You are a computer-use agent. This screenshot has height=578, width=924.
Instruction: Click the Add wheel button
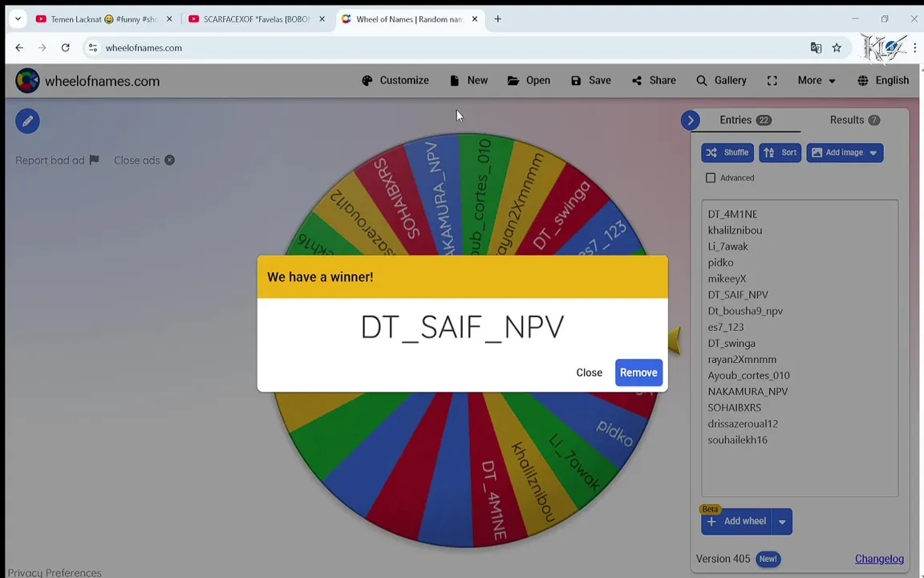pyautogui.click(x=736, y=521)
